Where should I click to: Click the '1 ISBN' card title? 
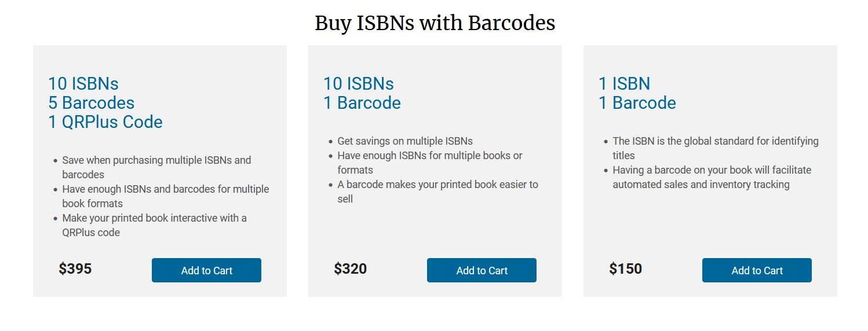pos(624,84)
